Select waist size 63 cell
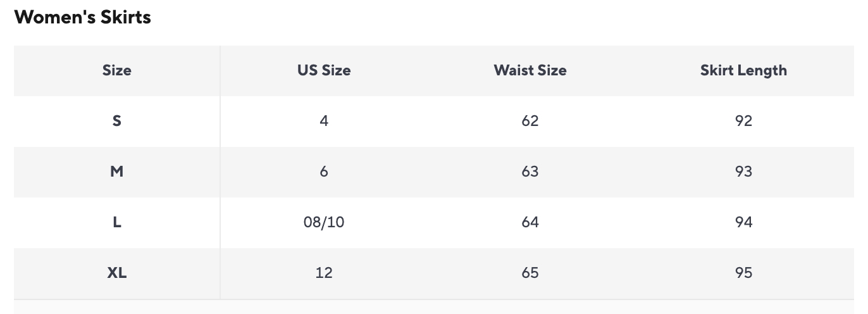Viewport: 868px width, 314px height. 530,172
